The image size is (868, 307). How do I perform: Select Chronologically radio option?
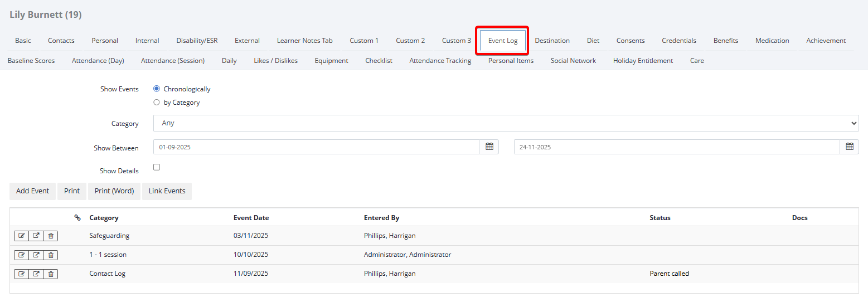click(x=157, y=89)
